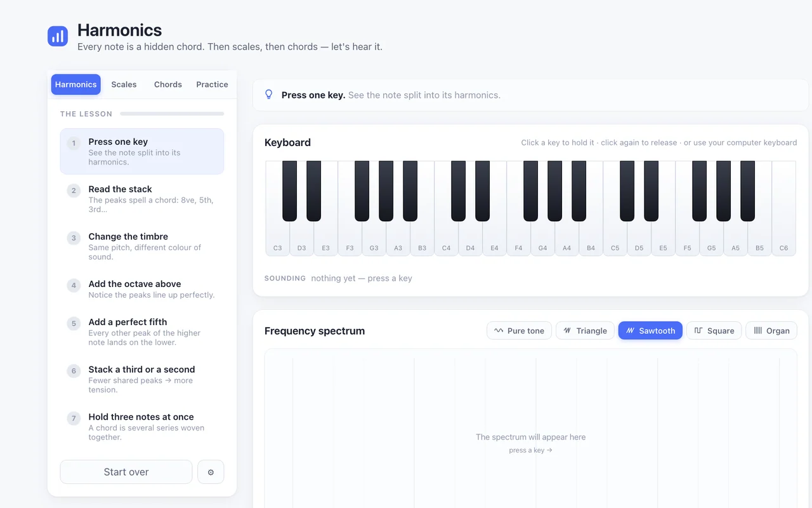
Task: Select lesson step 3 Change the timbre
Action: tap(142, 246)
